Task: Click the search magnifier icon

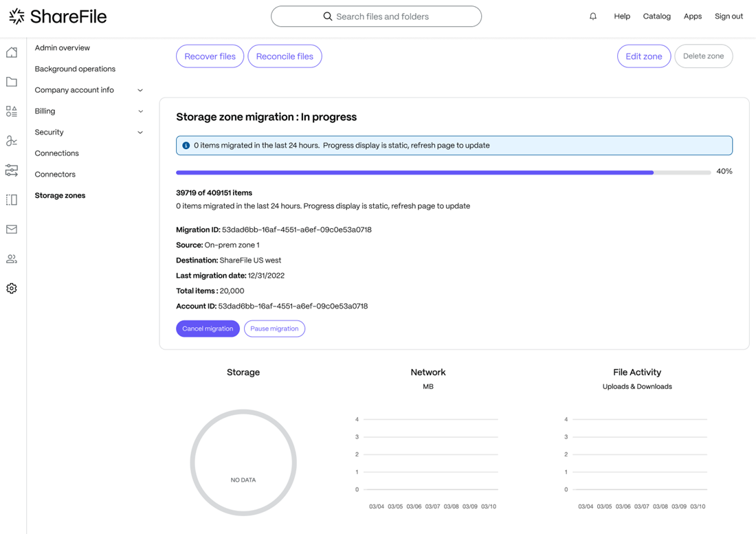Action: (x=328, y=16)
